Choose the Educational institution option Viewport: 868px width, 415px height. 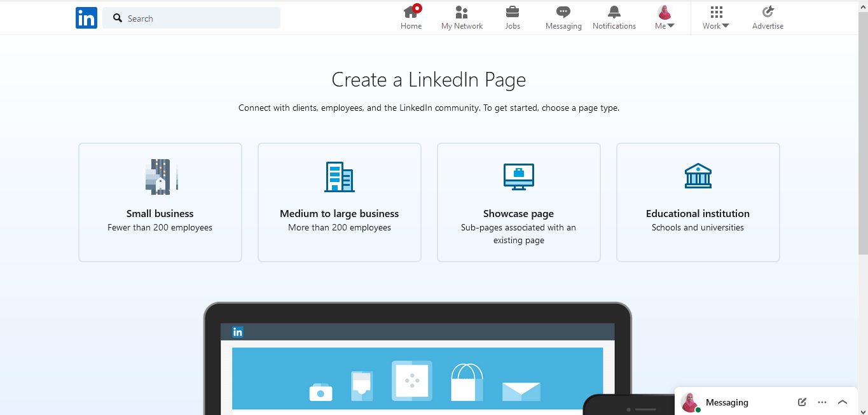click(698, 202)
